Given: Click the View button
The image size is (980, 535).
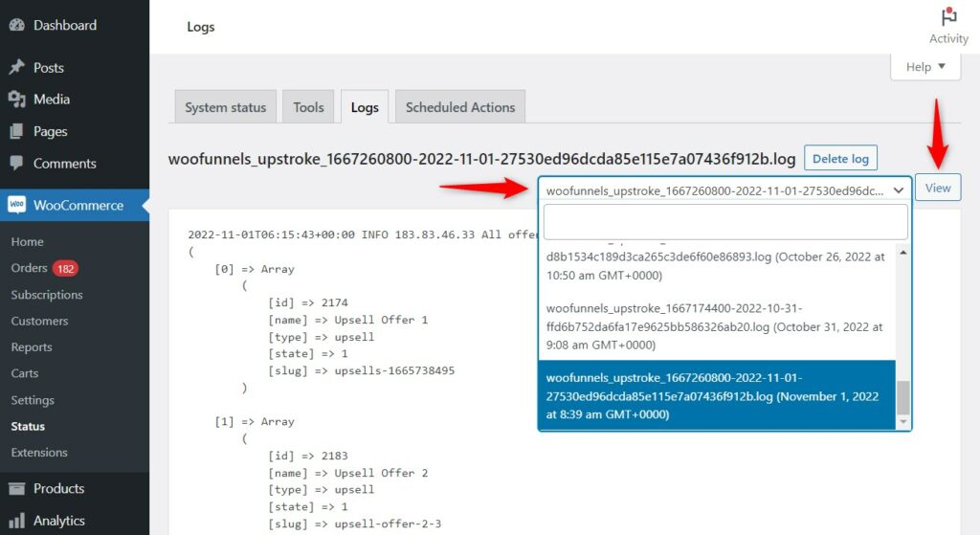Looking at the screenshot, I should pyautogui.click(x=938, y=189).
